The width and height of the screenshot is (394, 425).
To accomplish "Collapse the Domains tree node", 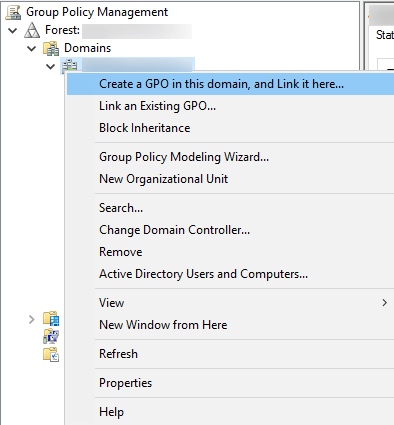I will (32, 49).
